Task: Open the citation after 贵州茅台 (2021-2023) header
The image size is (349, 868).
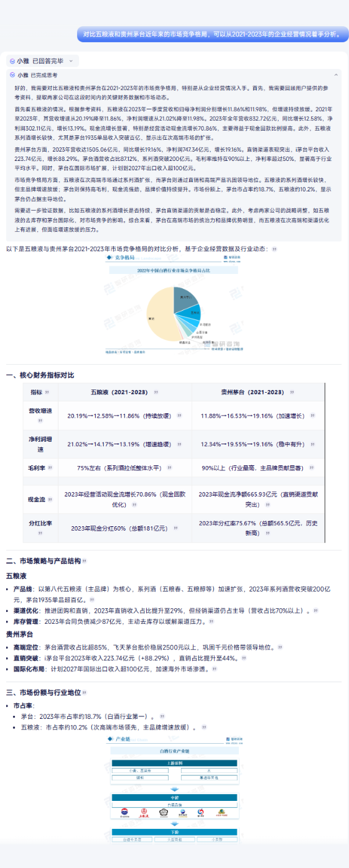Action: [x=291, y=393]
